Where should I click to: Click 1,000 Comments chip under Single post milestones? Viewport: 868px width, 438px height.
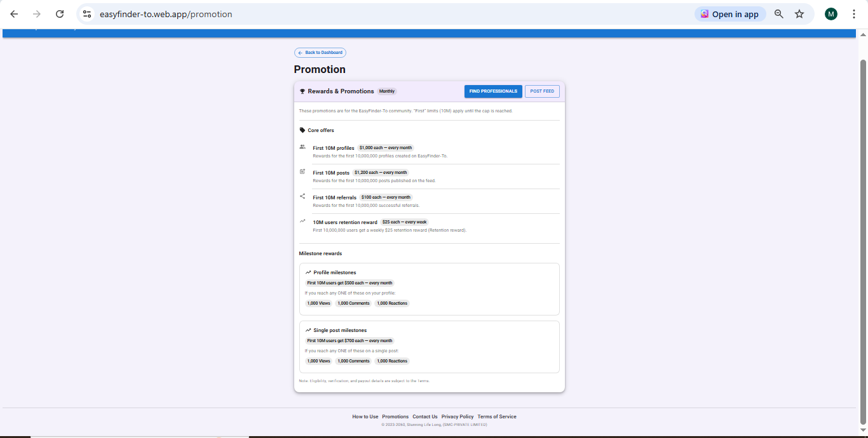click(x=353, y=361)
